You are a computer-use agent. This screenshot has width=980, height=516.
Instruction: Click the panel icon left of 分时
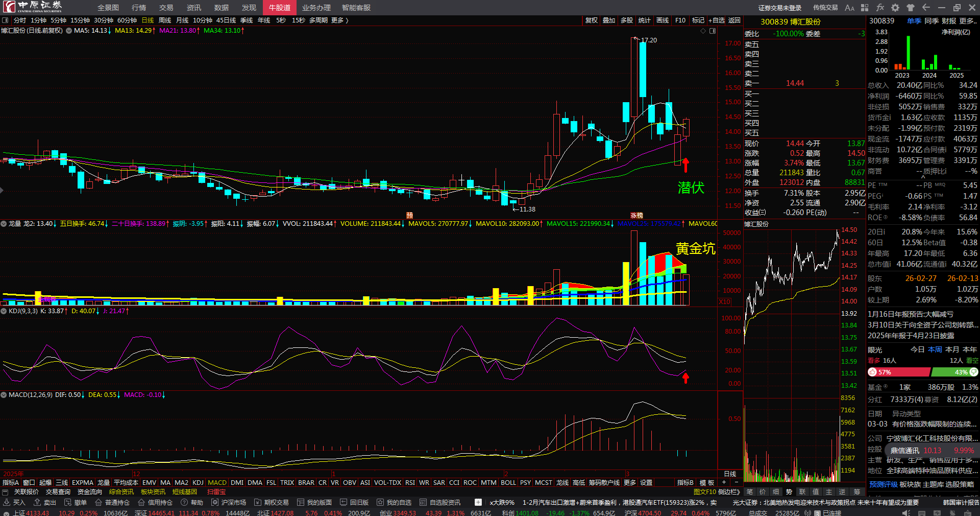[x=5, y=20]
